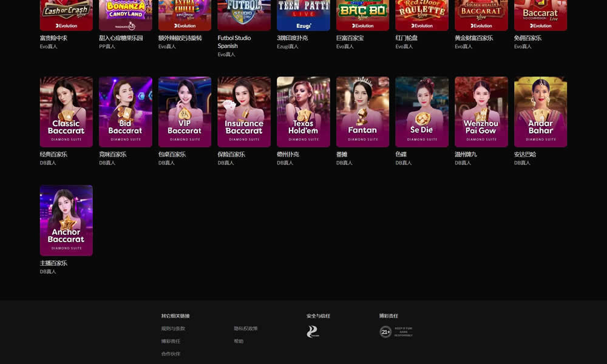Select the 温州牌九 game title

point(466,154)
